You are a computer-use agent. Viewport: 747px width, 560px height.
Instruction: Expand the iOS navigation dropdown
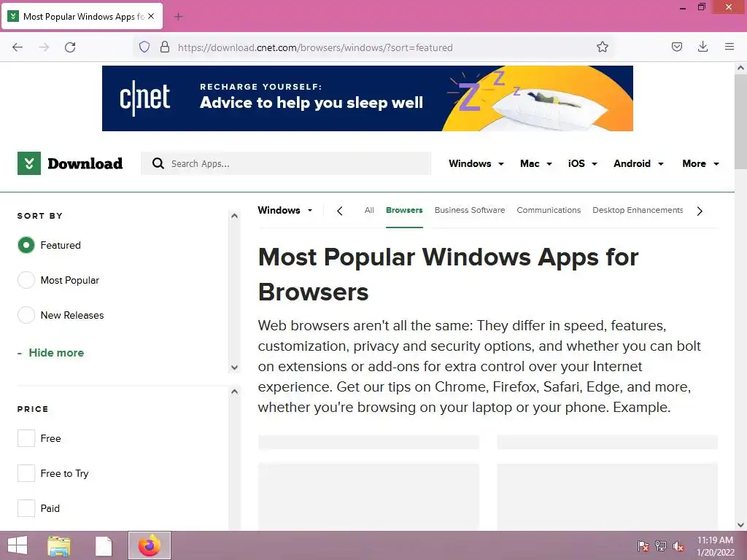click(x=582, y=163)
